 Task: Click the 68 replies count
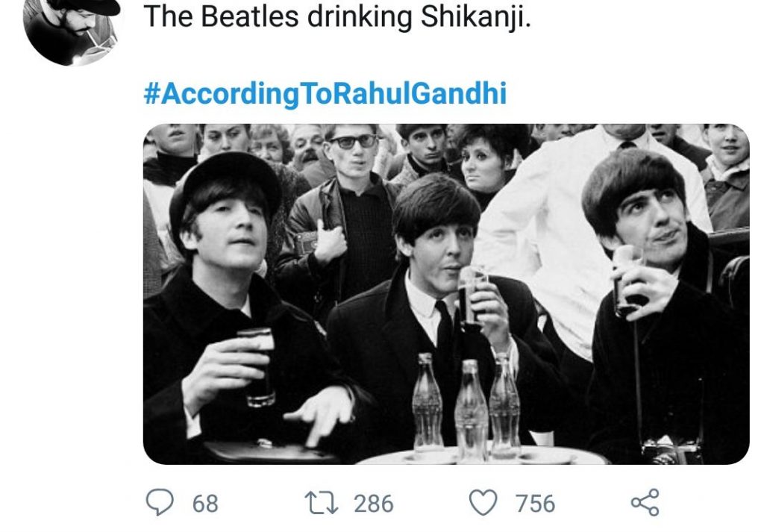[206, 504]
